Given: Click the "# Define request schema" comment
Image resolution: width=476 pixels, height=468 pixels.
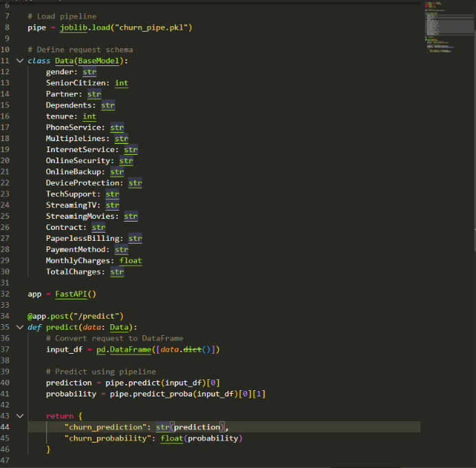Looking at the screenshot, I should coord(80,50).
